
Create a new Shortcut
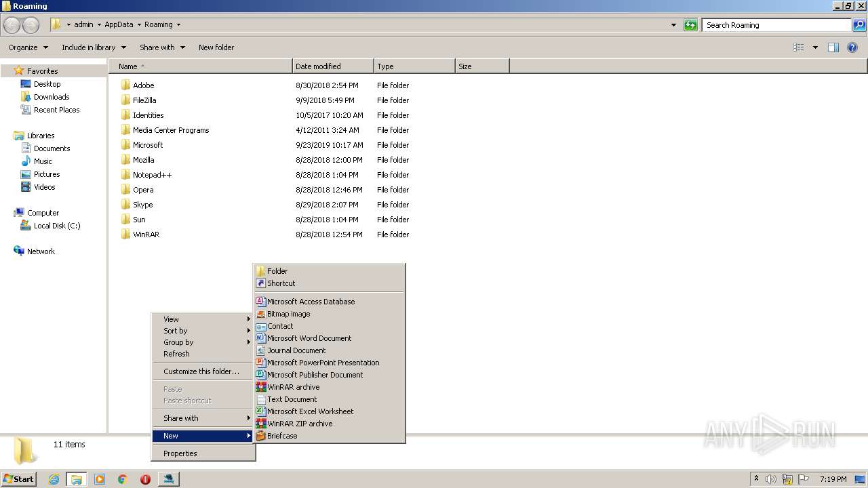pyautogui.click(x=330, y=283)
